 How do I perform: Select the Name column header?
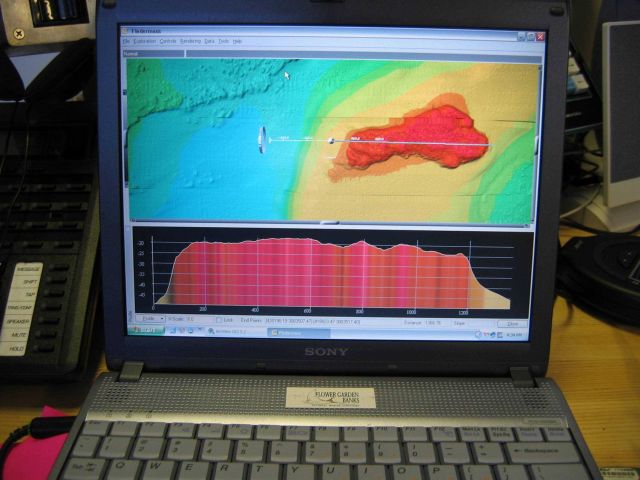point(153,53)
